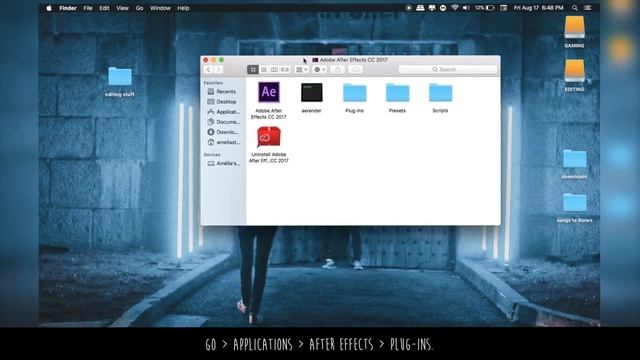The image size is (640, 360).
Task: Go forward with the Finder forward arrow
Action: tap(218, 70)
